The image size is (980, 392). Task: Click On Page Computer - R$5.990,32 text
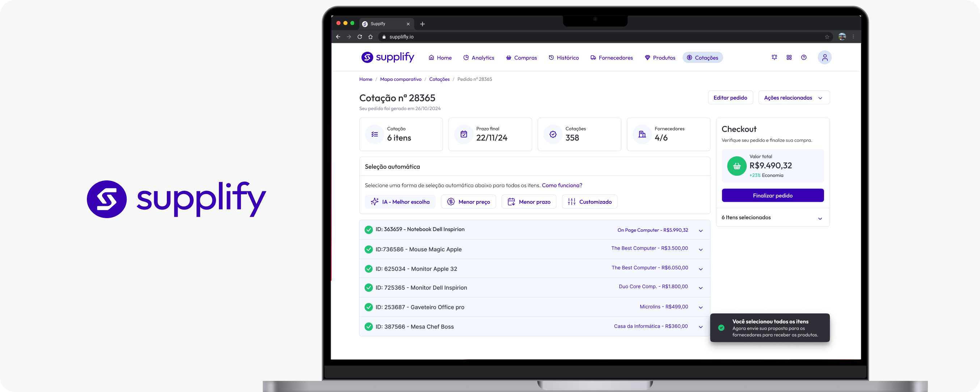click(652, 230)
